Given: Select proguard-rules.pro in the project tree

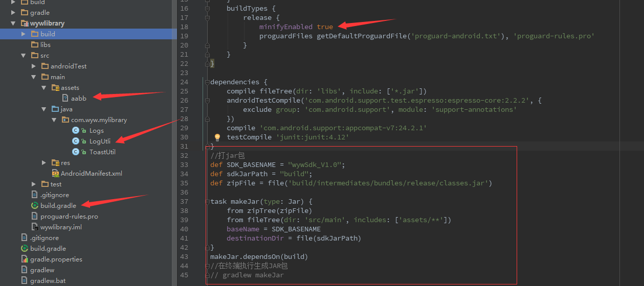Looking at the screenshot, I should point(69,216).
